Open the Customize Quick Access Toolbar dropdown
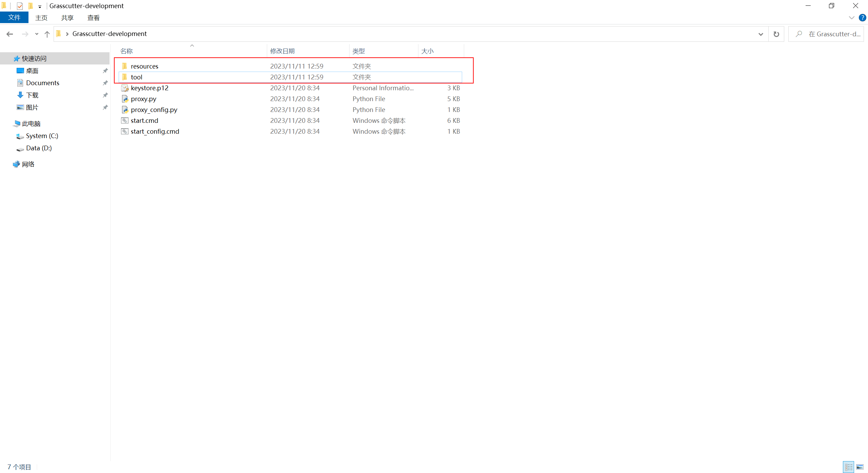Viewport: 868px width, 473px height. [40, 6]
